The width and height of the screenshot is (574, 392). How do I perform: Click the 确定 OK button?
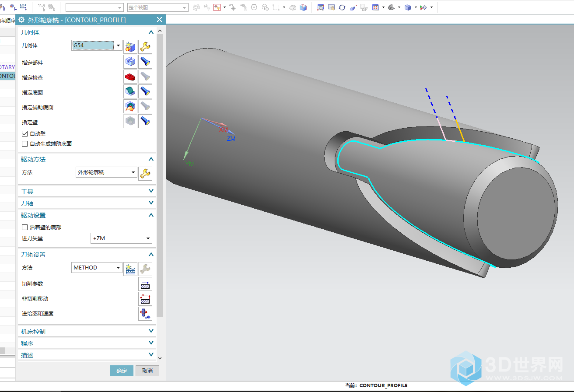(x=122, y=371)
